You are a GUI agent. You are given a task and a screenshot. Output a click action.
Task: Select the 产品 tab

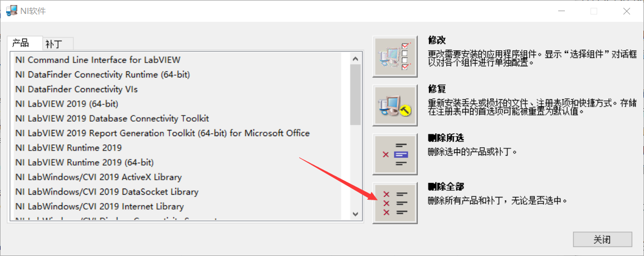point(24,43)
